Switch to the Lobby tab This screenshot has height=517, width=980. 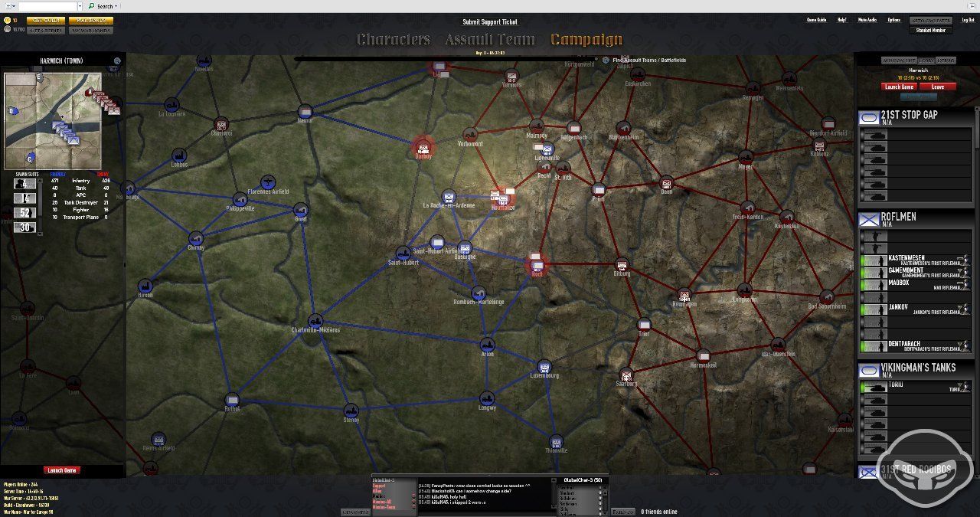tap(926, 60)
